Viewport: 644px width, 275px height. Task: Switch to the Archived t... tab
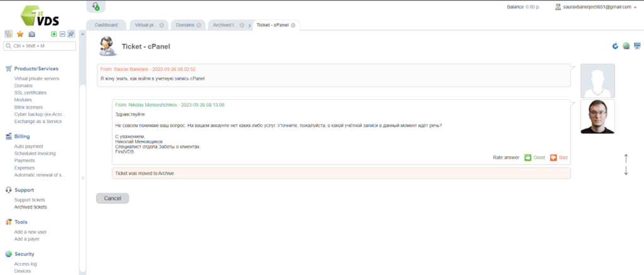225,25
